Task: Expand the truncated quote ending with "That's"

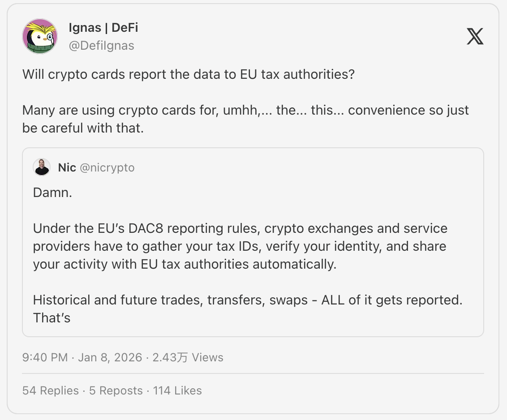Action: 52,318
